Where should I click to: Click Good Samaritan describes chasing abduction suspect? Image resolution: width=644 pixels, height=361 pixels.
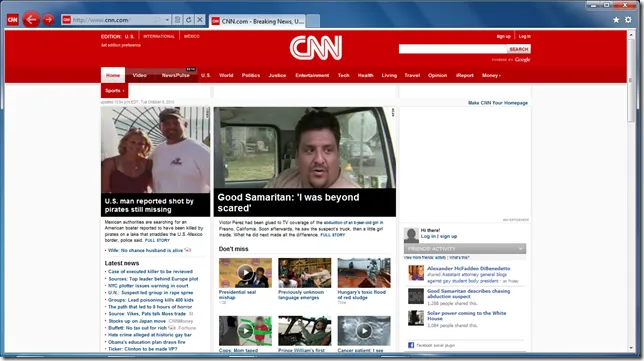[x=469, y=293]
